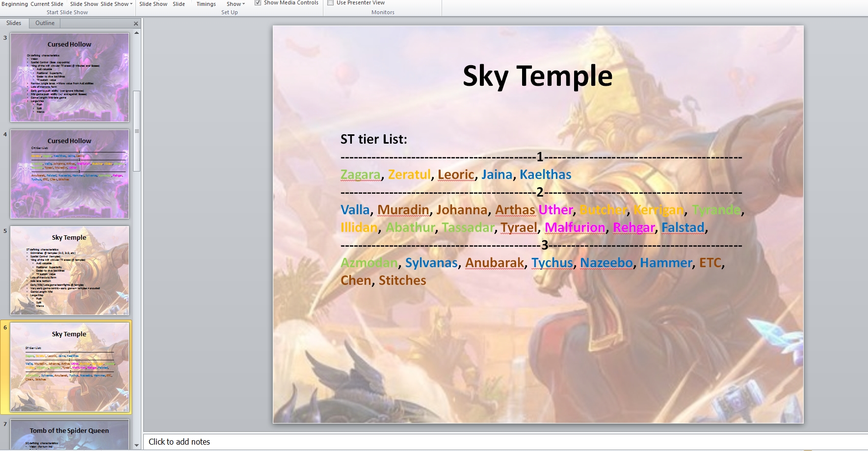The image size is (868, 451).
Task: Click the orange word 'Kerrigan'
Action: click(658, 210)
